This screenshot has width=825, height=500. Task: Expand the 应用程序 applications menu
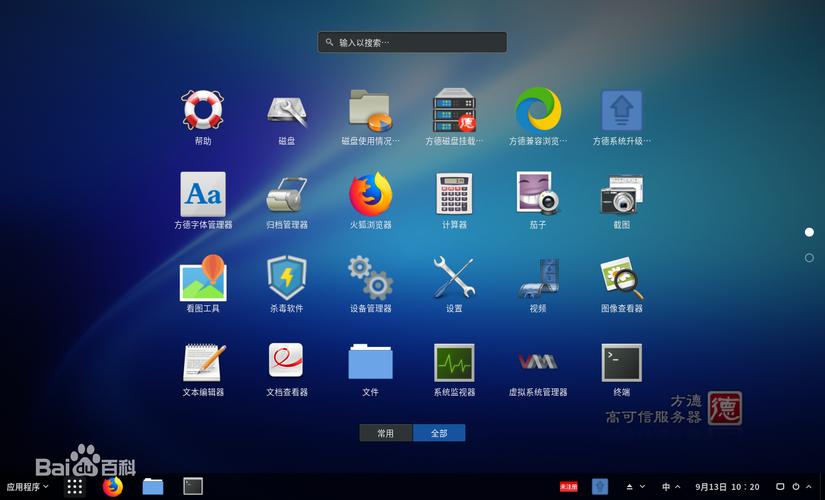pyautogui.click(x=25, y=487)
